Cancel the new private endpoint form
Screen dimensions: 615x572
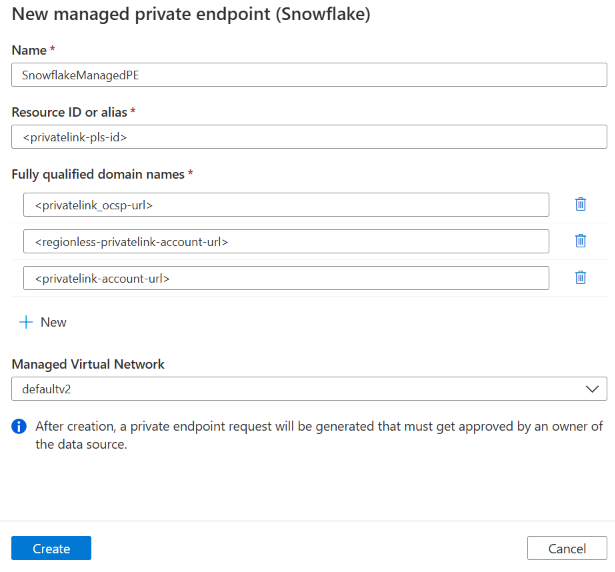567,548
